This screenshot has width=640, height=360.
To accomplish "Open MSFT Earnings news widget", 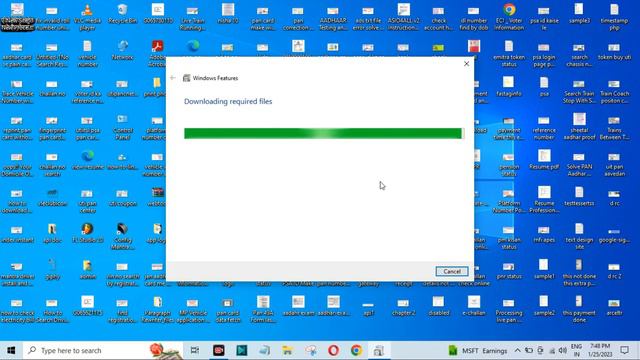I will [x=478, y=350].
